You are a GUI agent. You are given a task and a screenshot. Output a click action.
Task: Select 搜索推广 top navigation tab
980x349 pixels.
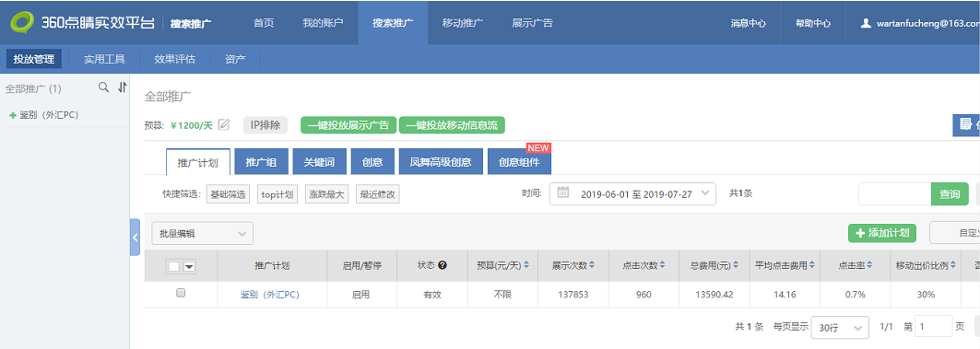pyautogui.click(x=393, y=23)
